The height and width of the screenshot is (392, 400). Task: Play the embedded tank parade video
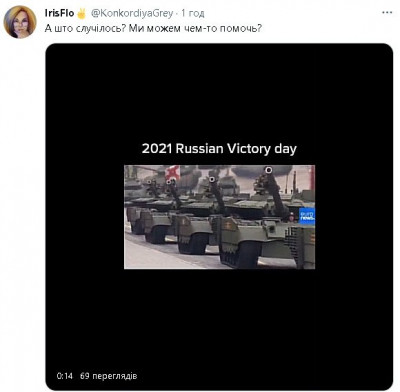[x=219, y=217]
